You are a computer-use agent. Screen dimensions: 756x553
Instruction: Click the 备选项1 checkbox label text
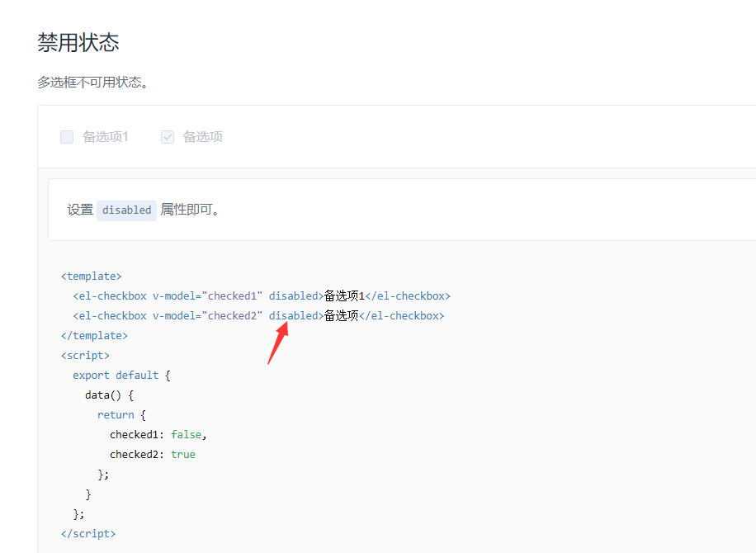105,137
